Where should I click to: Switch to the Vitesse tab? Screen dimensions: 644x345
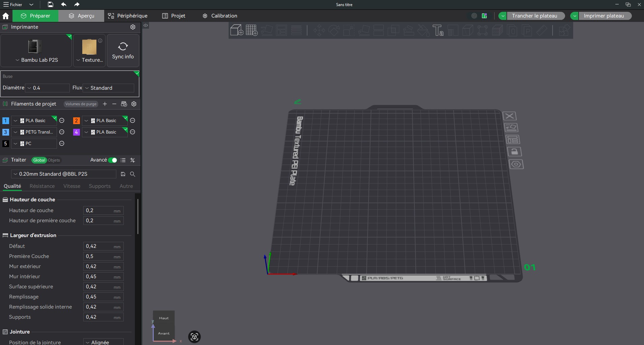pyautogui.click(x=72, y=186)
